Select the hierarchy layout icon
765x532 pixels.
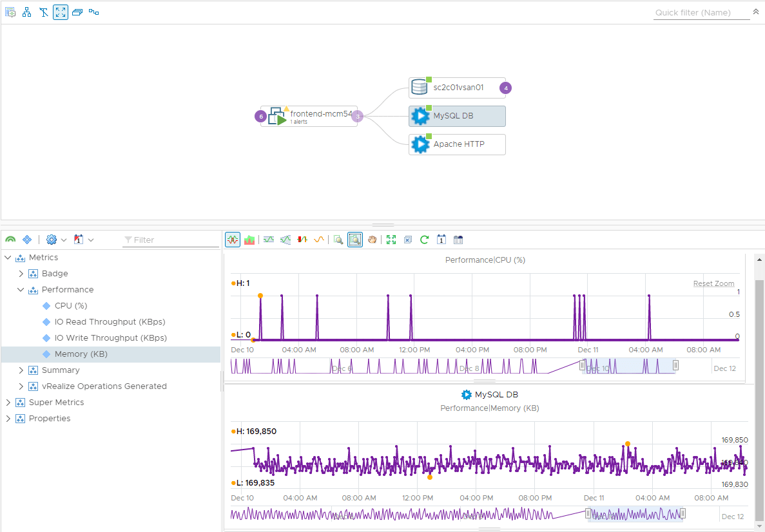tap(26, 12)
